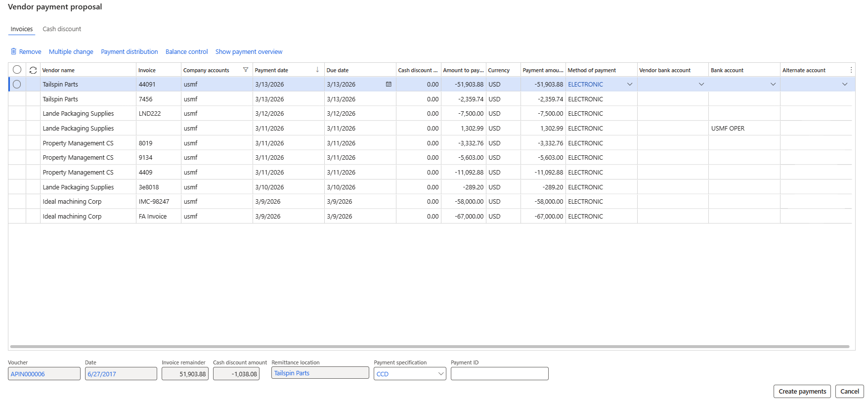868x402 pixels.
Task: Click the Remove trash icon
Action: (14, 51)
